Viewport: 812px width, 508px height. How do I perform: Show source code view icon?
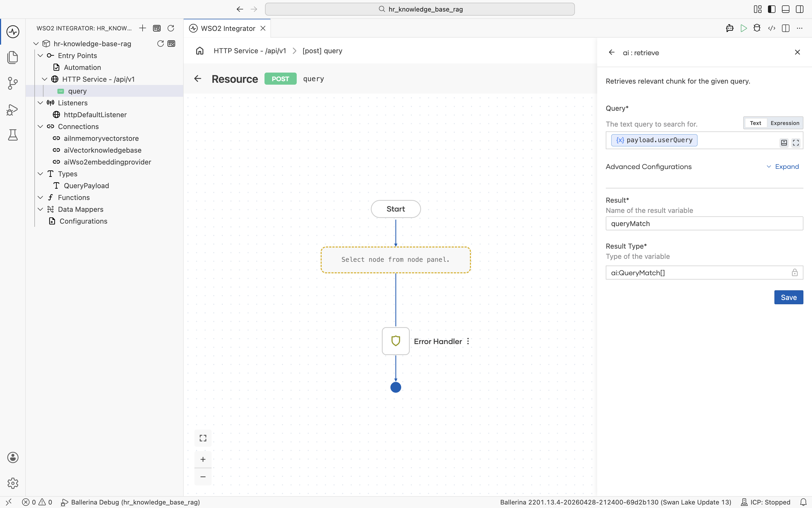tap(772, 28)
